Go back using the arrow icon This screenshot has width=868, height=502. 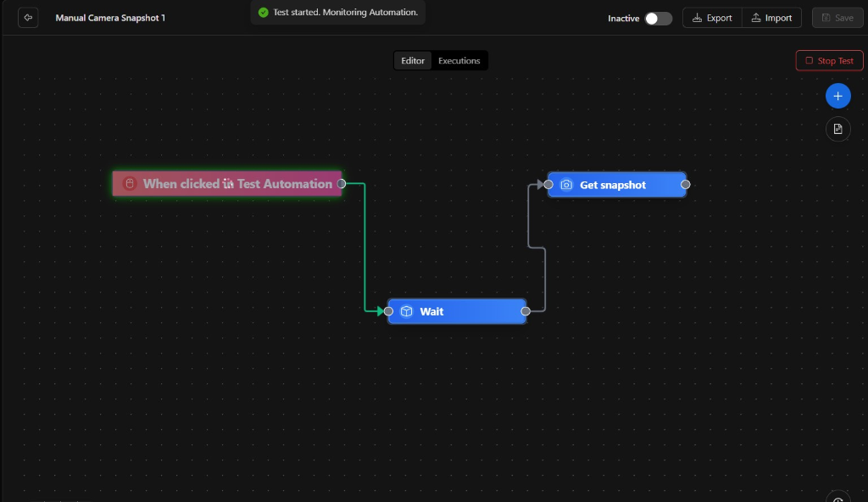[28, 18]
